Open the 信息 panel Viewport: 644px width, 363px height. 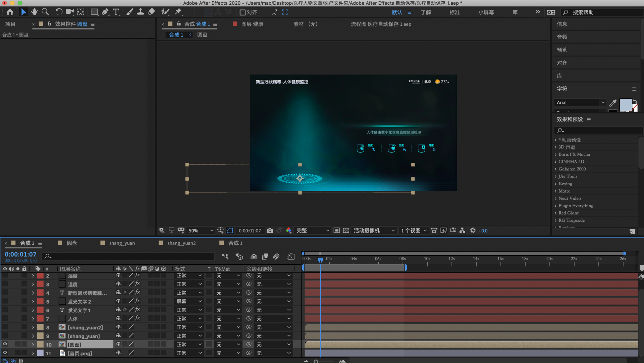562,24
